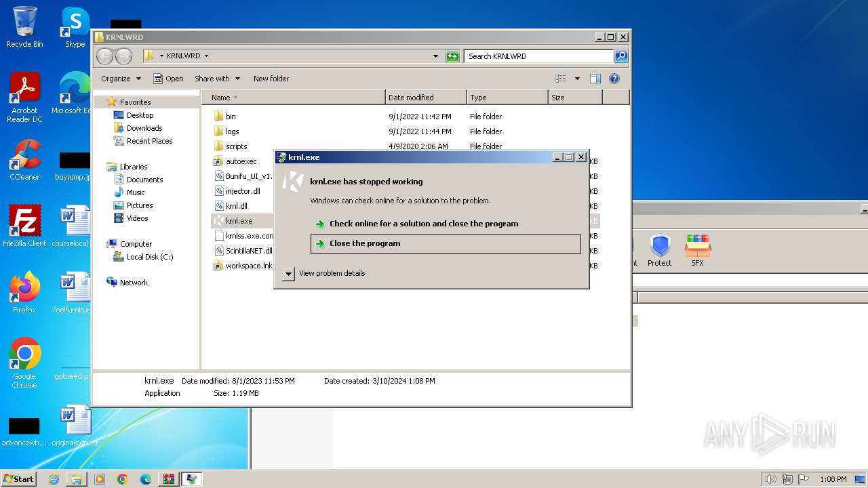Open Windows Media Player taskbar icon
868x488 pixels.
100,479
